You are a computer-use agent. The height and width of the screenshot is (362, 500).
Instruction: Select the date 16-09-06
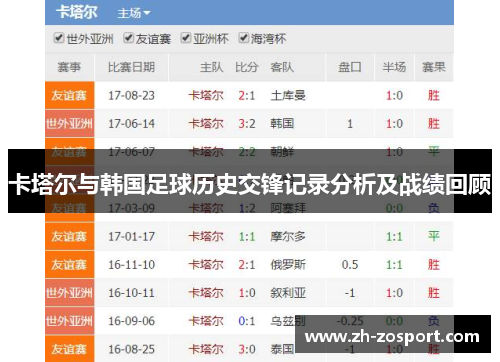click(x=131, y=321)
